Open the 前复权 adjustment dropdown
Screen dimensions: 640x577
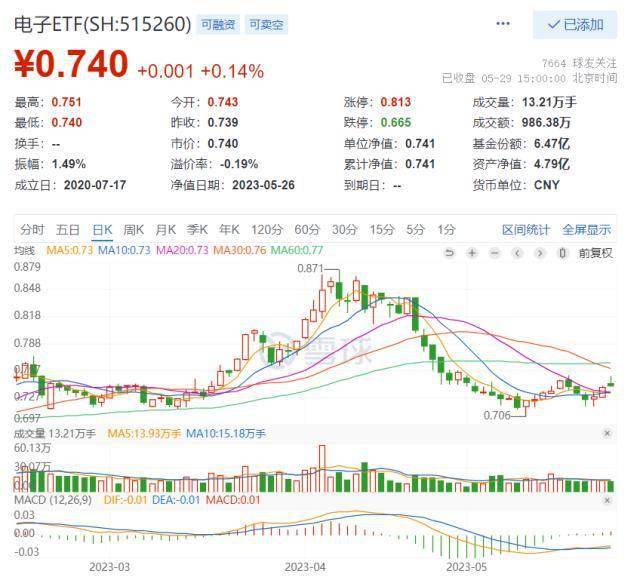pos(595,251)
